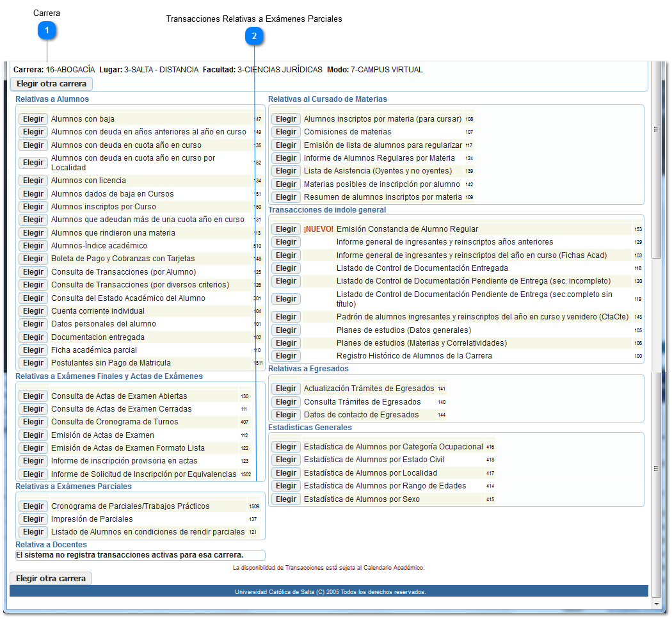Click 'Informe de Alumnos Regulares por Materia' text

[380, 157]
